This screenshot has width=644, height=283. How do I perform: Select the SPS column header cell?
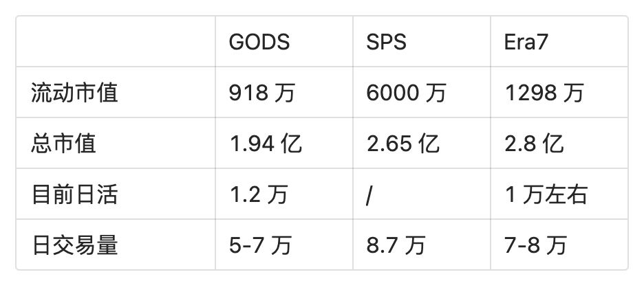421,41
